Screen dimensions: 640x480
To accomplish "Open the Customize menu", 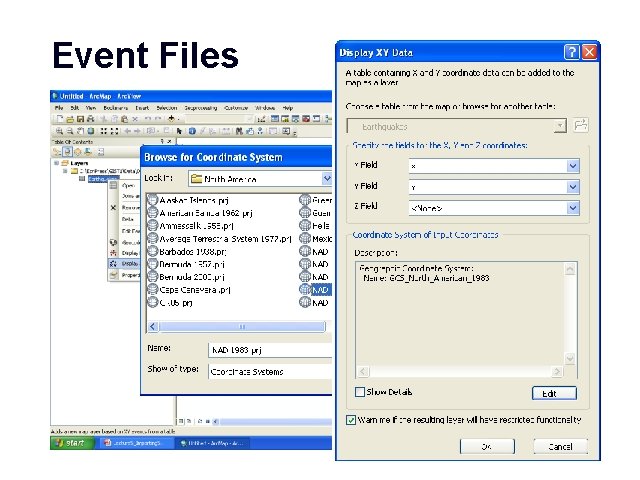I will tap(236, 108).
